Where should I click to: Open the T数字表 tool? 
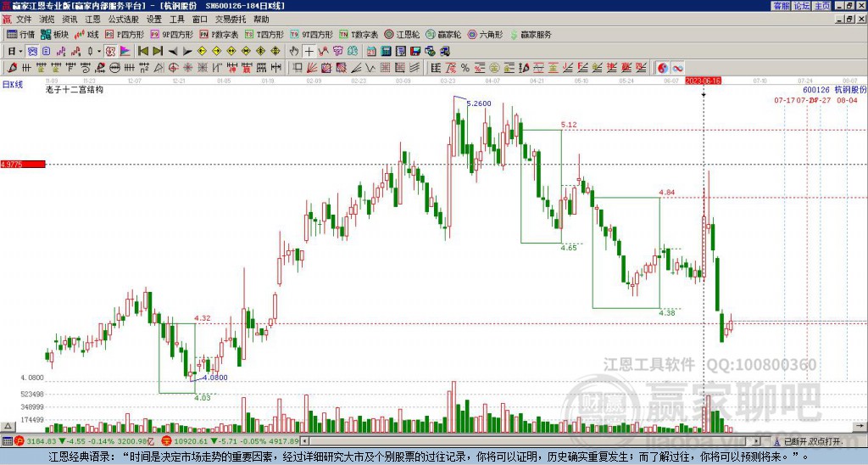coord(359,34)
